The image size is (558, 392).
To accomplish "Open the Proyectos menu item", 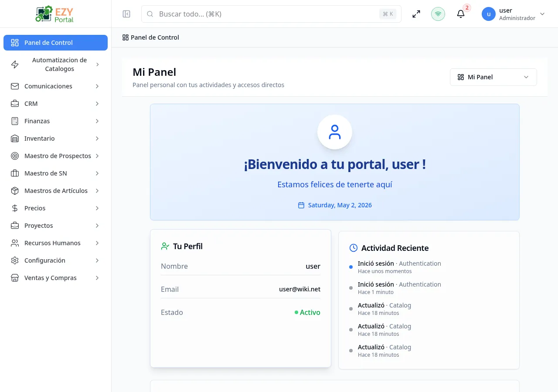I will (55, 226).
